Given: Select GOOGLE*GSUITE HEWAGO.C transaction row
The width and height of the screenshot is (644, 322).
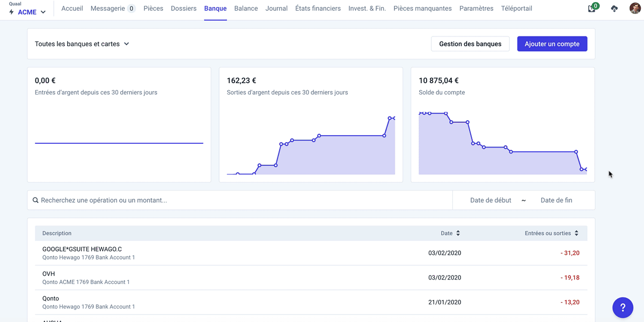Looking at the screenshot, I should click(x=311, y=253).
